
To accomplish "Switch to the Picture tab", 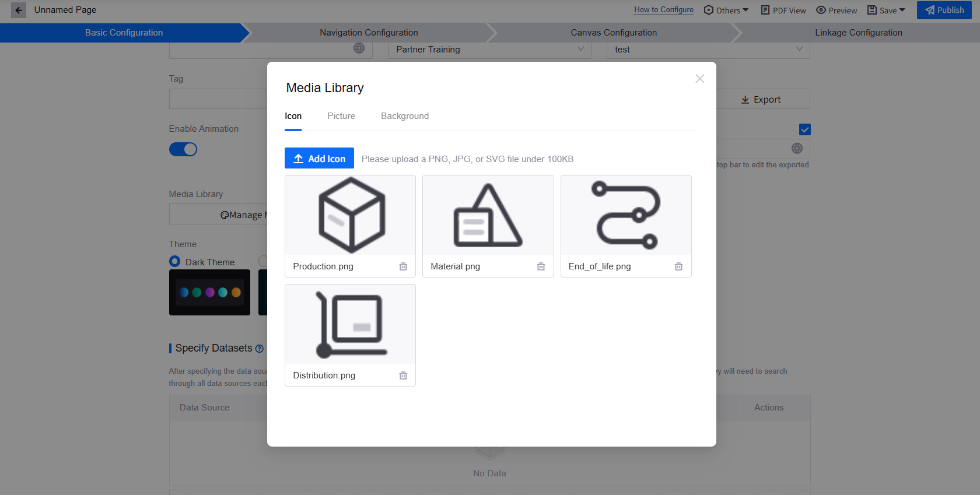I will coord(341,116).
